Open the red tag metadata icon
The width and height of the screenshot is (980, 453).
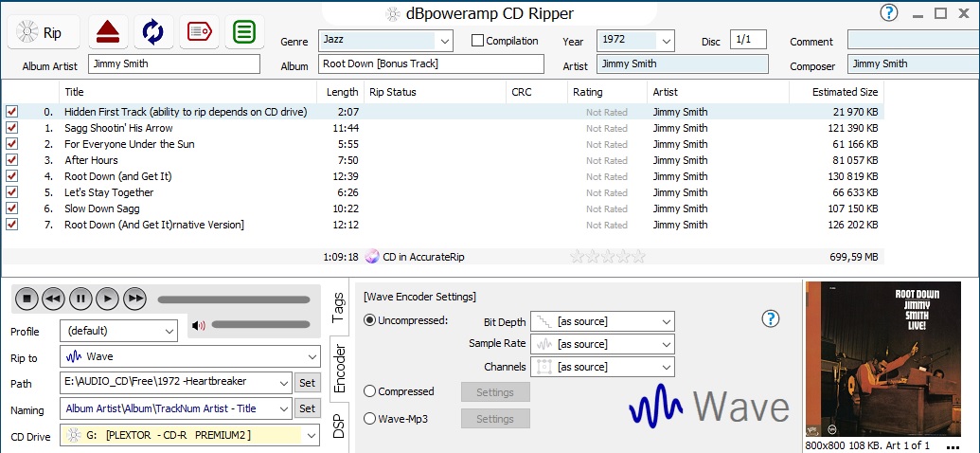pos(200,32)
